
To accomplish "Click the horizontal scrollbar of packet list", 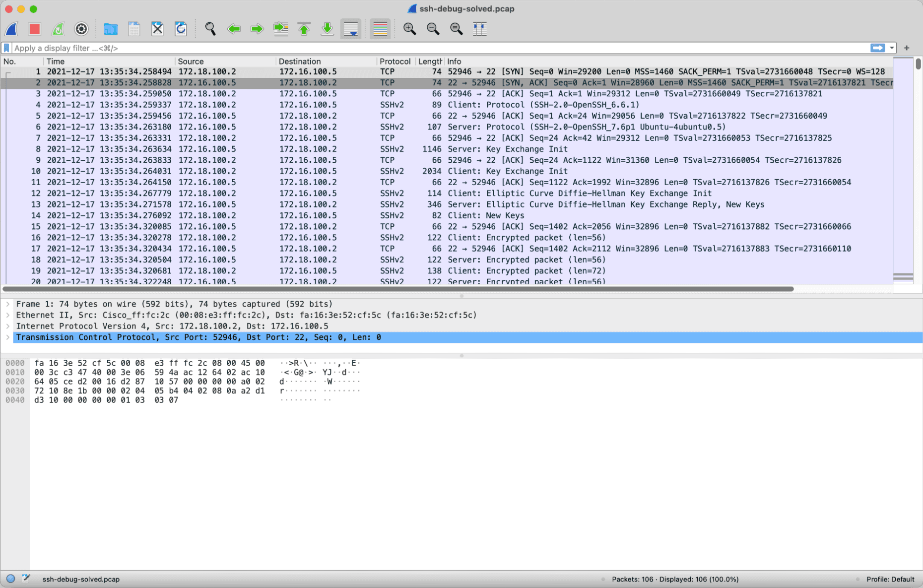I will (x=397, y=289).
